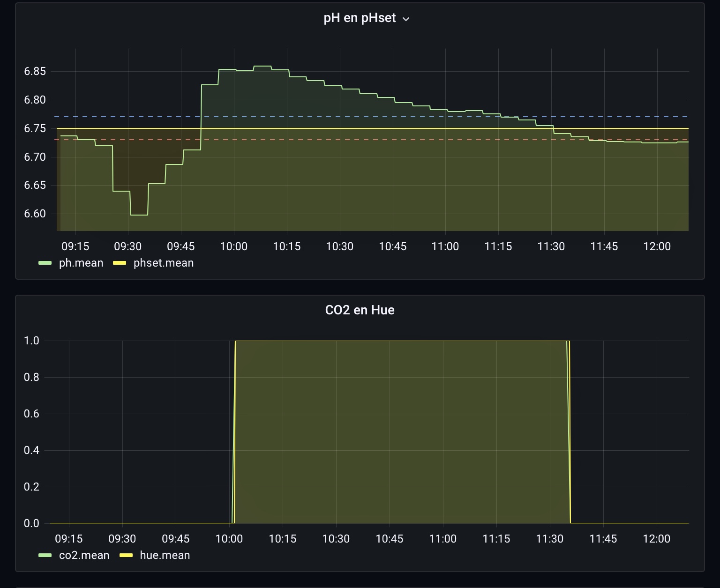Screen dimensions: 720x588
Task: Toggle the phset.mean series label in legend
Action: 163,263
